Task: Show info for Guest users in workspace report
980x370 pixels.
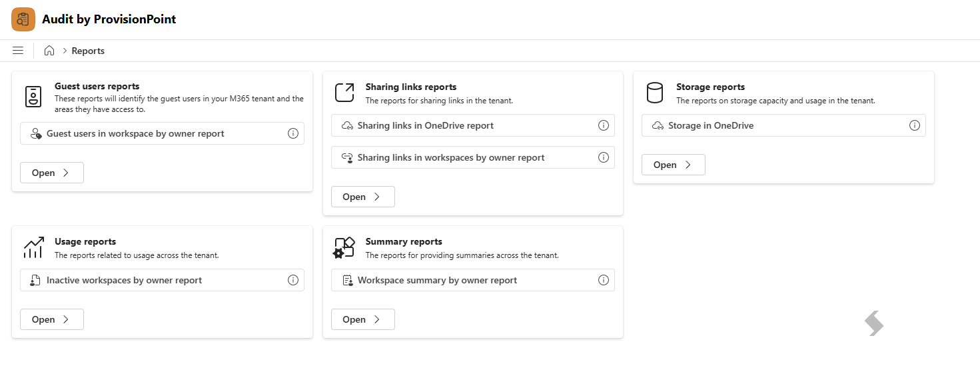Action: point(293,133)
